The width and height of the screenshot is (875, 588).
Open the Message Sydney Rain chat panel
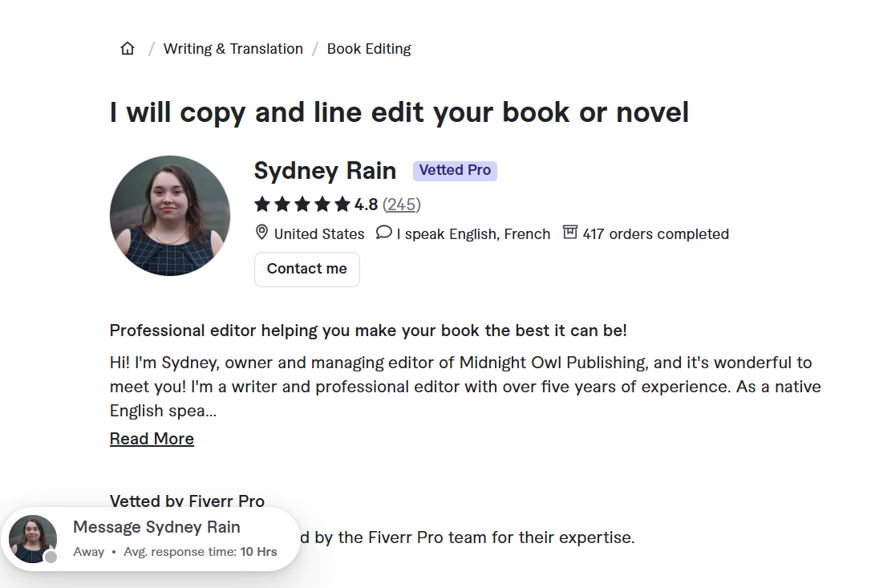156,527
